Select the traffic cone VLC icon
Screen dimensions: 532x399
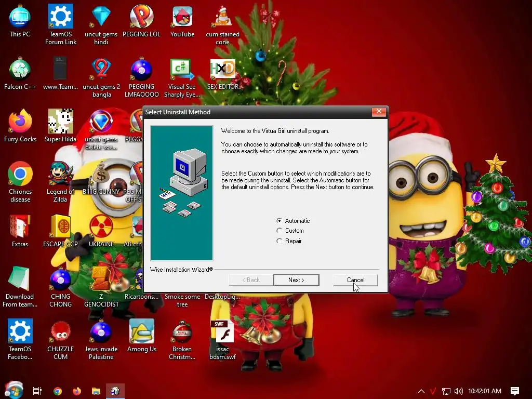[x=222, y=24]
